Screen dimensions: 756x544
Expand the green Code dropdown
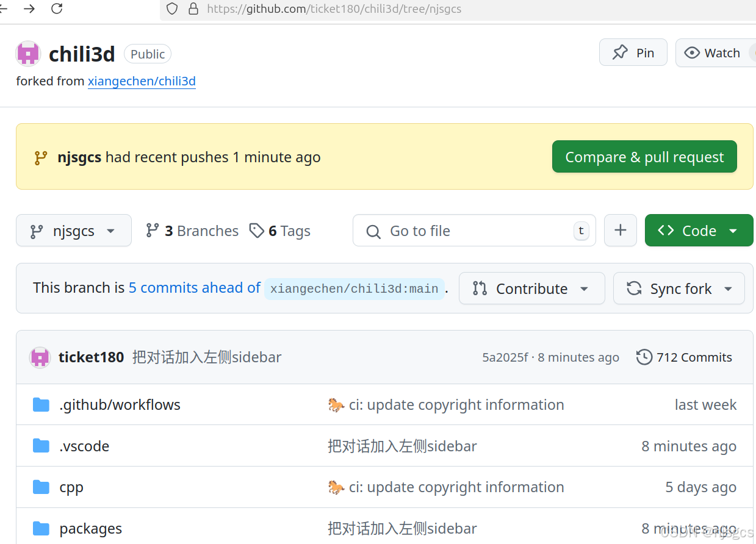pyautogui.click(x=699, y=230)
